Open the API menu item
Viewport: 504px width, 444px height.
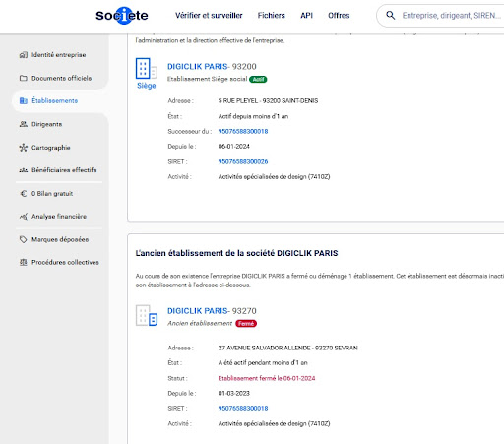point(306,15)
